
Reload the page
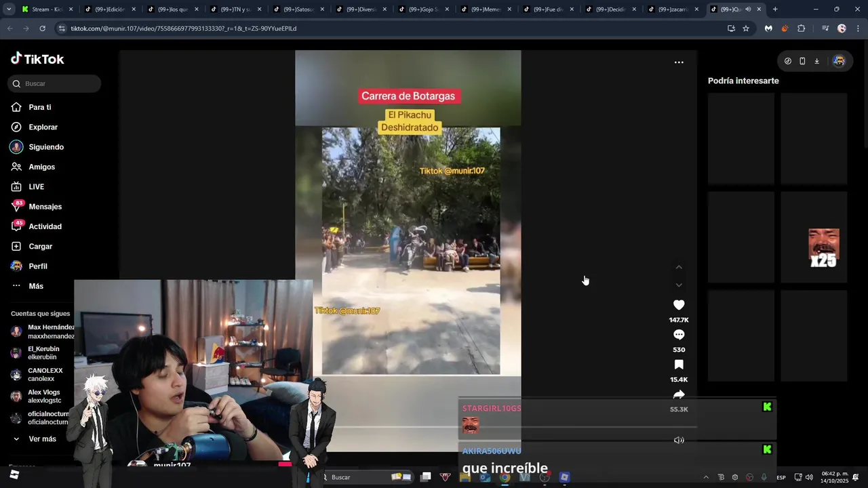point(42,28)
